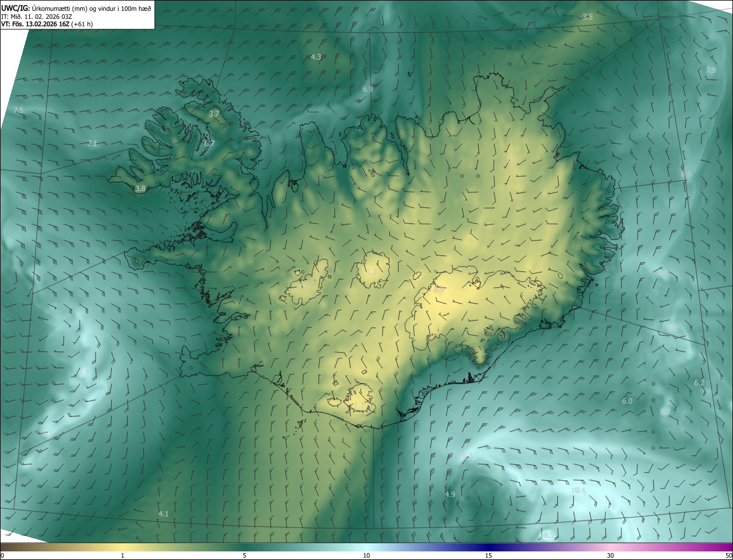Click the colorbar tick label 1
733x560 pixels.
coord(123,555)
